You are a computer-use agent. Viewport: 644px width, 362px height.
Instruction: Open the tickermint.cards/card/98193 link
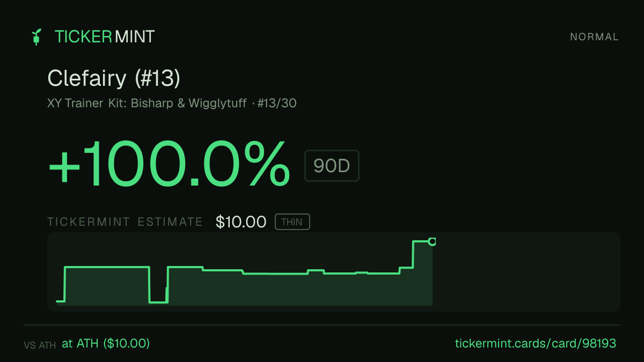536,343
